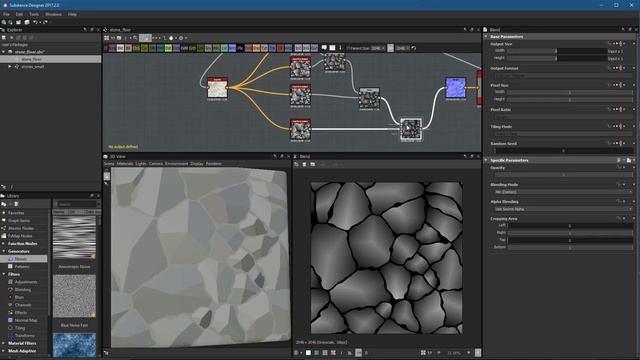The height and width of the screenshot is (360, 640).
Task: Open the Parent Size dropdown in graph toolbar
Action: pyautogui.click(x=378, y=48)
